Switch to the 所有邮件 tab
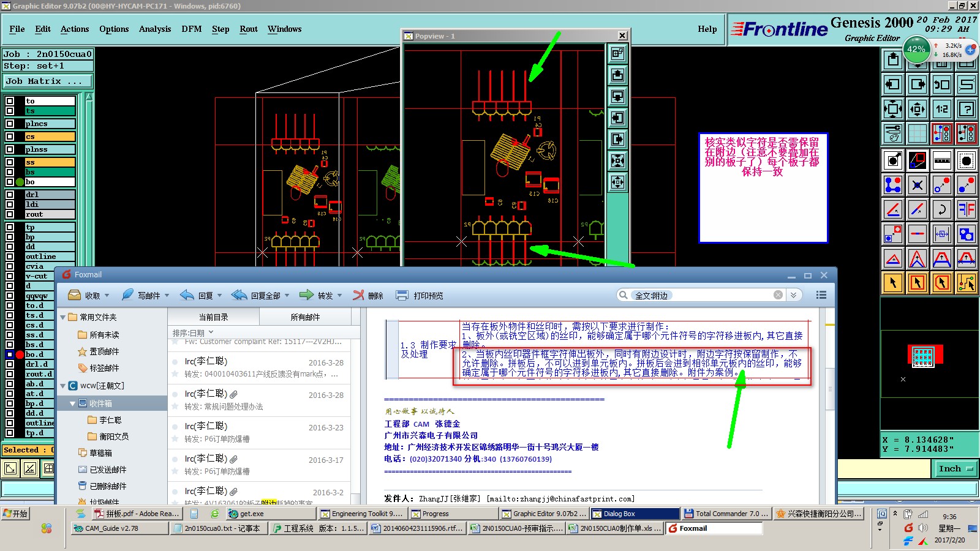This screenshot has width=980, height=551. click(x=305, y=317)
